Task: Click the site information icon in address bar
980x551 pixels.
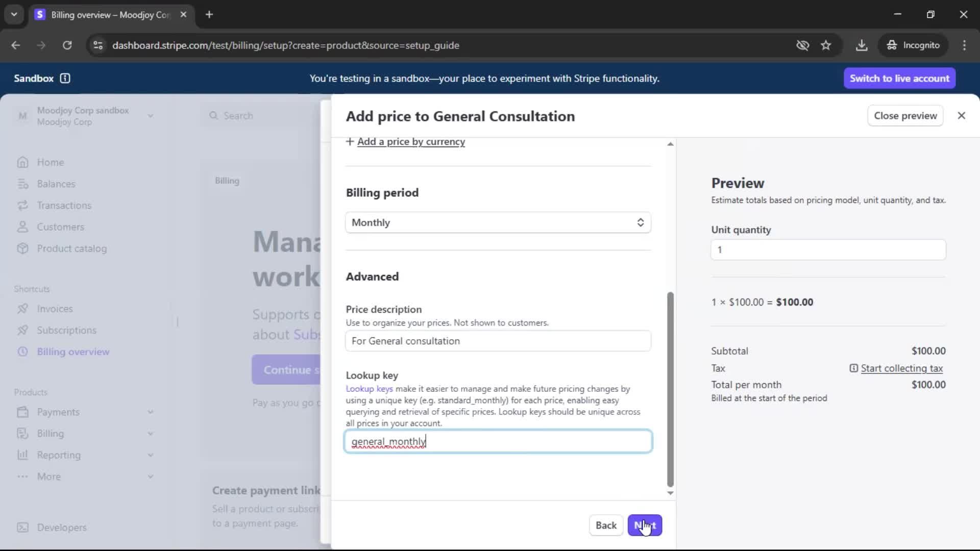Action: pos(98,45)
